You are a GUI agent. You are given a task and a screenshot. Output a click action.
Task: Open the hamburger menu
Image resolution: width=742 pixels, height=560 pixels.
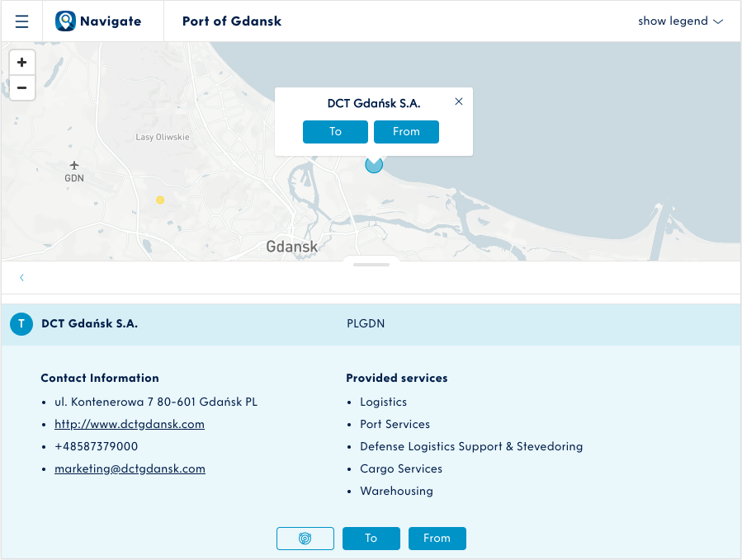pos(21,21)
